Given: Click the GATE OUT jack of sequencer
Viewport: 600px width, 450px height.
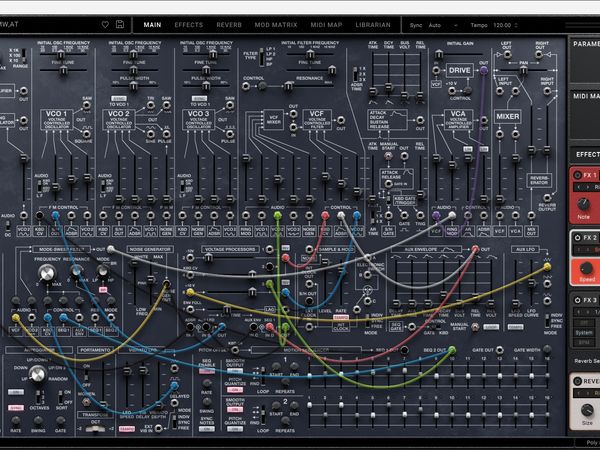Looking at the screenshot, I should click(499, 350).
